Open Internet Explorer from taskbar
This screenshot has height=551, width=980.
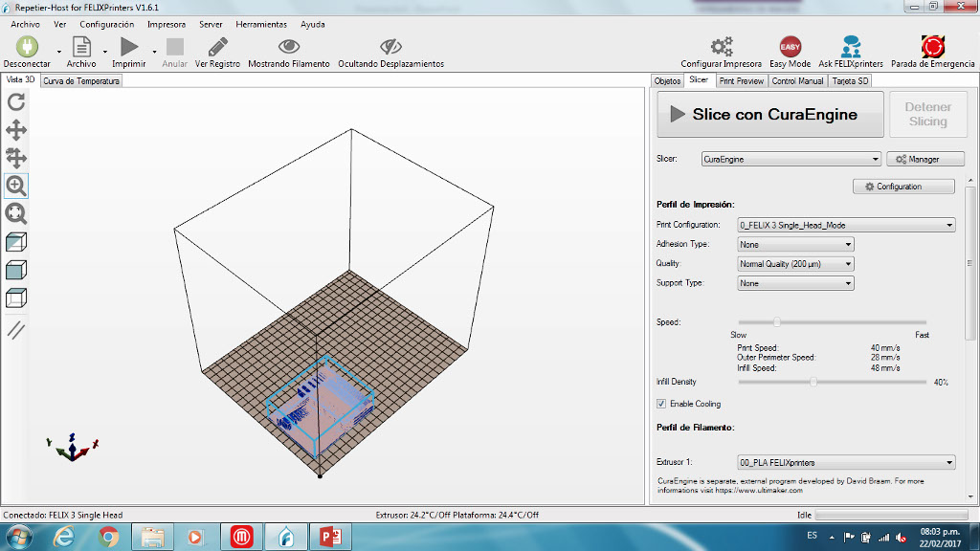[64, 538]
